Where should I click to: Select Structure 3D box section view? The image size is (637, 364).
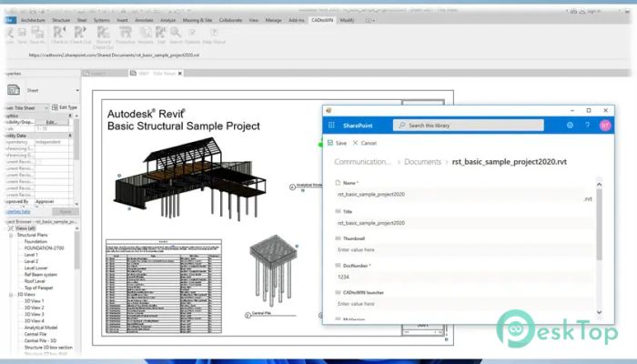(48, 348)
